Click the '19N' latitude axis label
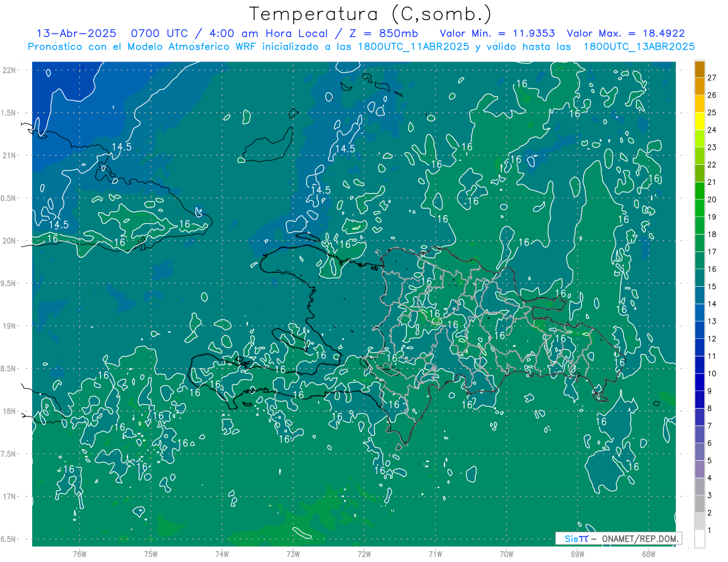Screen dimensions: 728x562 (x=9, y=326)
